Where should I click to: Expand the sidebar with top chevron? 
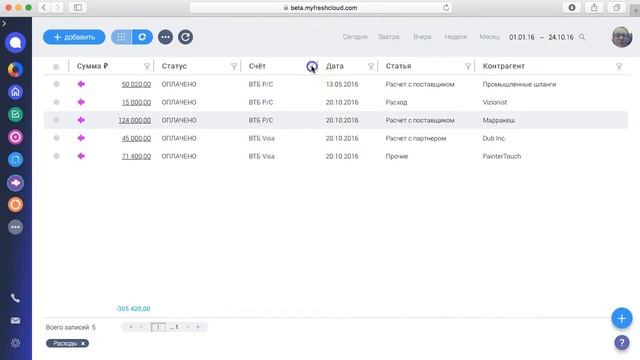point(4,24)
